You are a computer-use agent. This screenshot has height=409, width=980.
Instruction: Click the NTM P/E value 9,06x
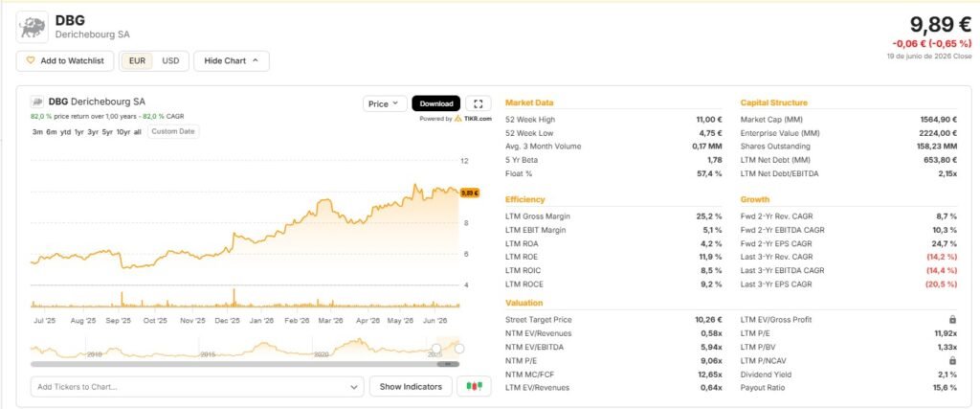coord(711,361)
